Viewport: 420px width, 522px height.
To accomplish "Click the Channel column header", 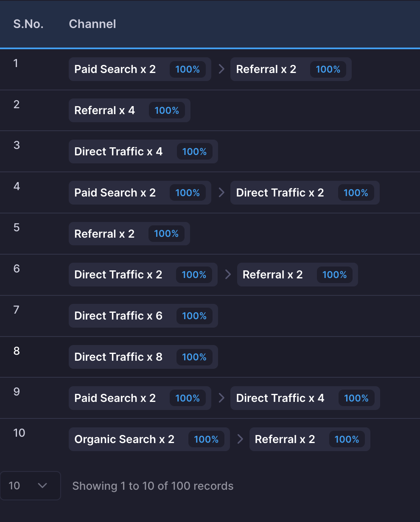I will click(x=92, y=24).
